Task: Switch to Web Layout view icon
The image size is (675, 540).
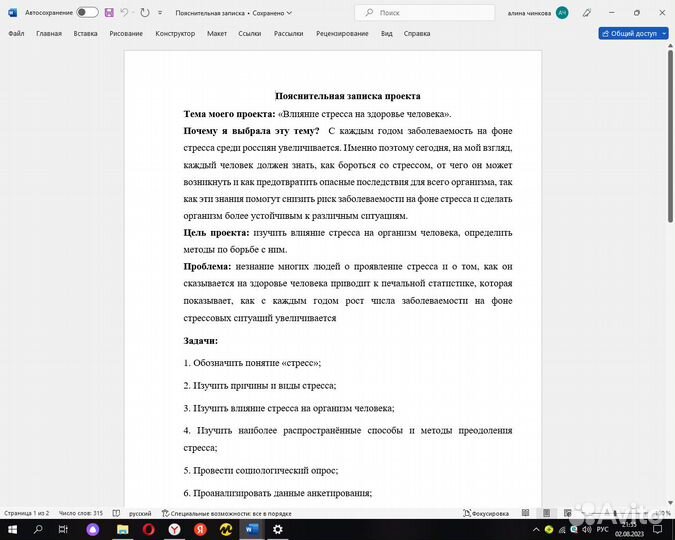Action: (567, 513)
